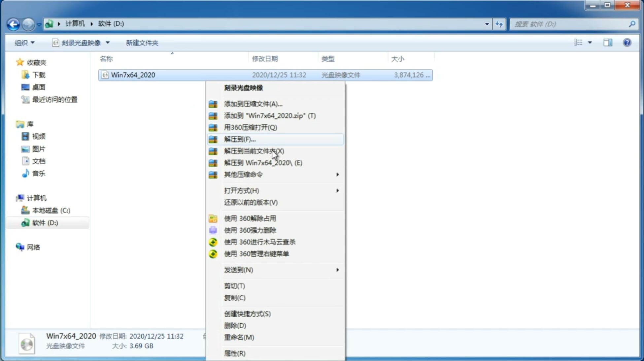Expand 发送到 submenu arrow
Viewport: 644px width, 361px height.
(x=337, y=270)
